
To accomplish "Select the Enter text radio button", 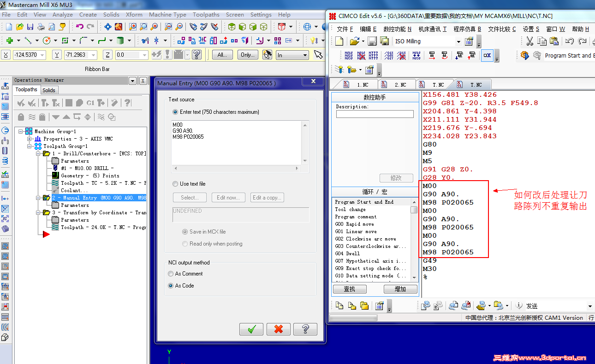I will (x=175, y=112).
